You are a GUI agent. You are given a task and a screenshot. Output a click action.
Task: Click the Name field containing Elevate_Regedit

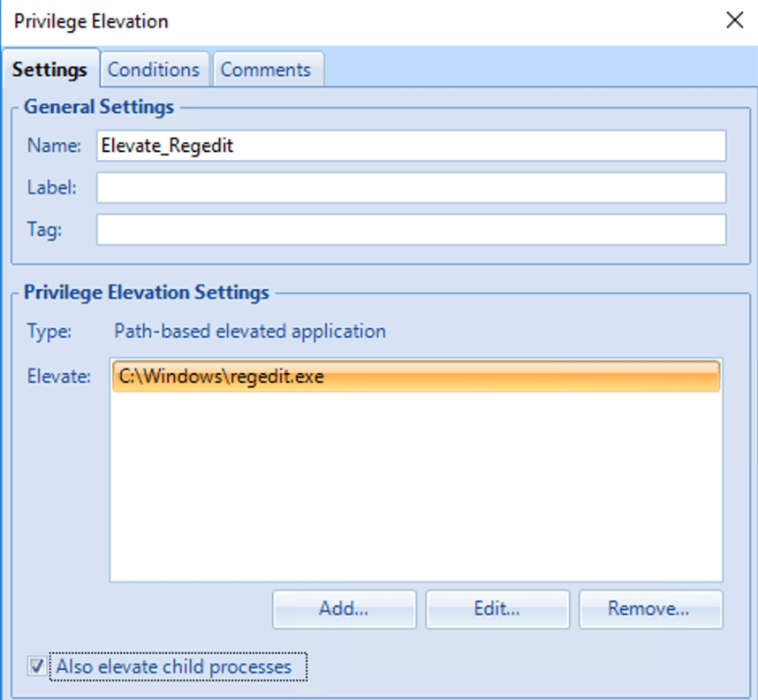click(411, 146)
